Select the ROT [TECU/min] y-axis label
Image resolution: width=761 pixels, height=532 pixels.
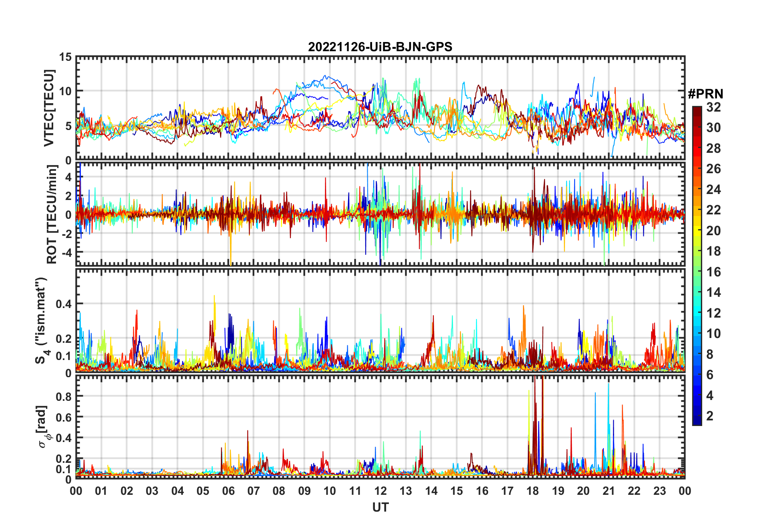pyautogui.click(x=52, y=214)
